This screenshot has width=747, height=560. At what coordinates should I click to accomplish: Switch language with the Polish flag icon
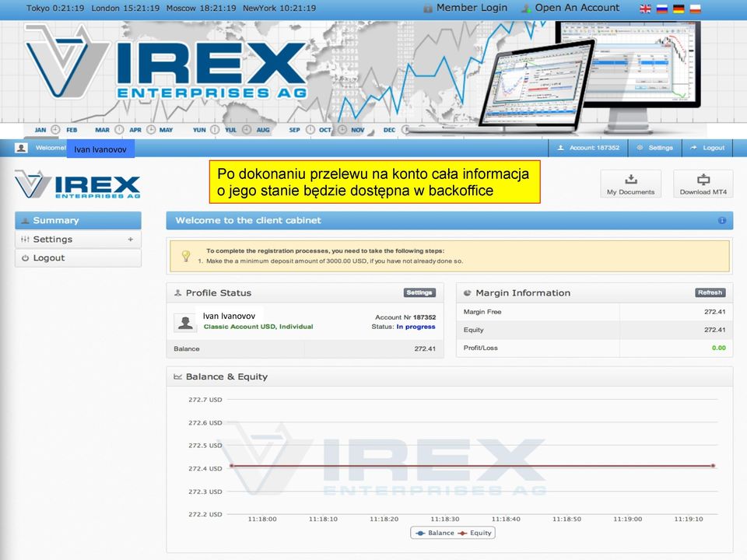click(x=695, y=9)
